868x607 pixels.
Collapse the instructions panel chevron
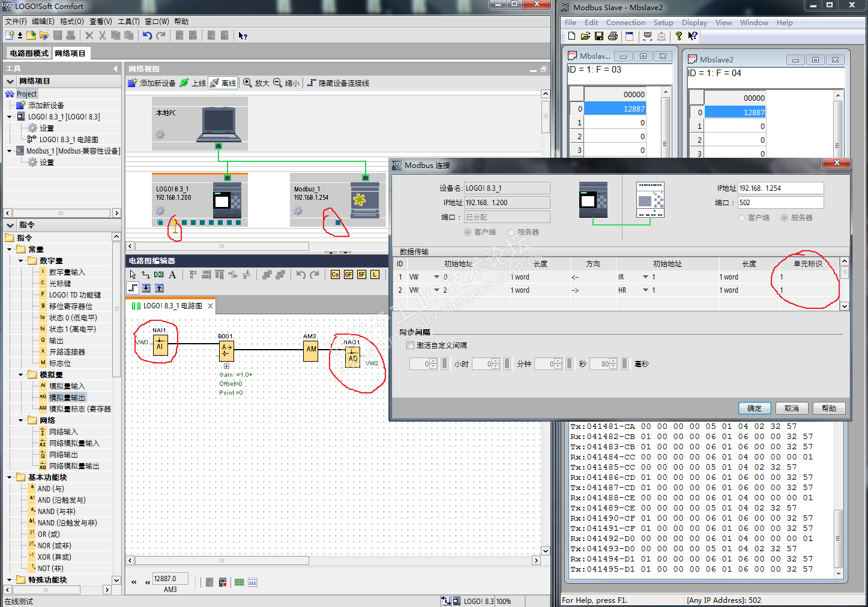pyautogui.click(x=10, y=225)
